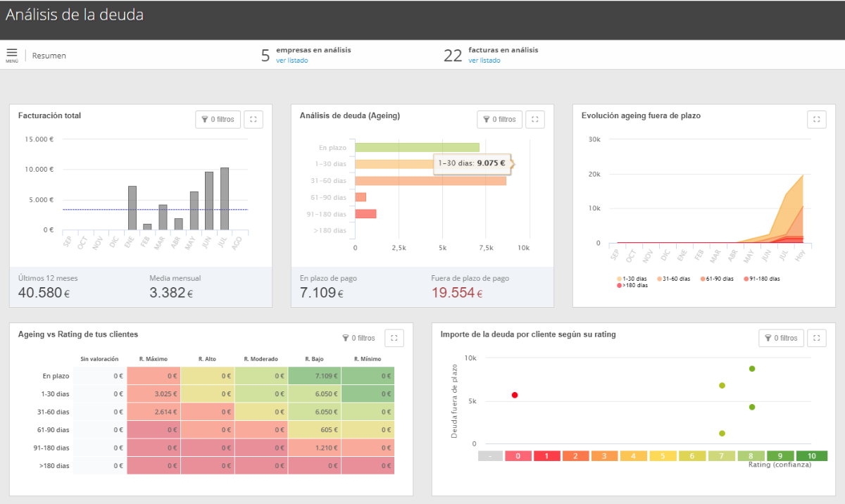Open filters for Importe de la deuda panel
This screenshot has height=504, width=845.
click(781, 339)
